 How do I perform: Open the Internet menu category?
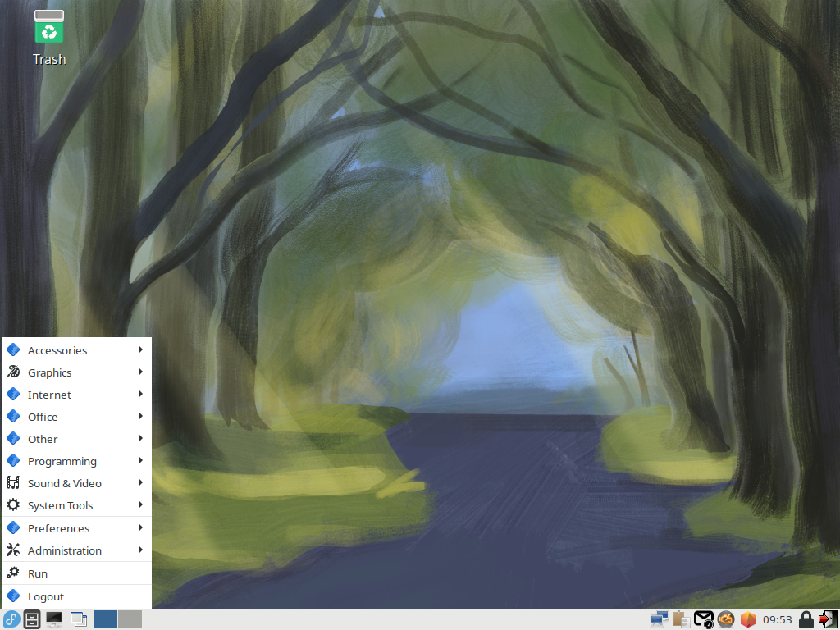[x=76, y=395]
